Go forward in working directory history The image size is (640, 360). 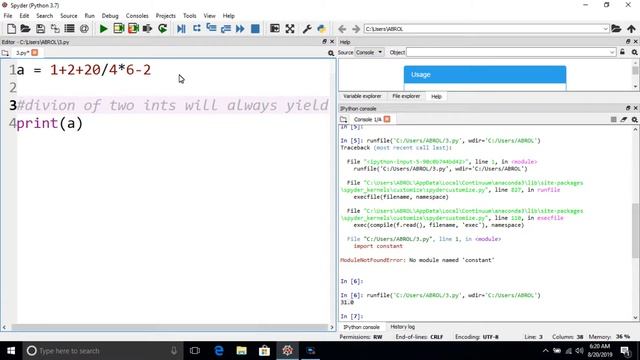356,29
